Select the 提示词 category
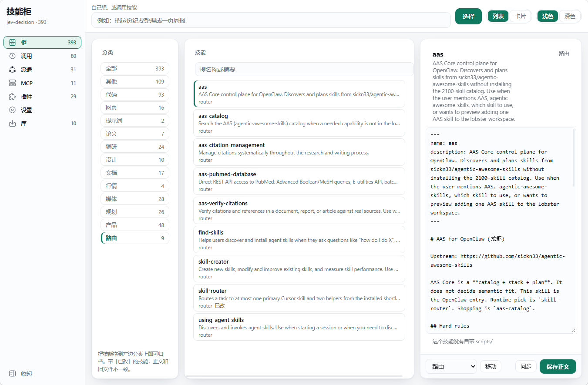The image size is (588, 385). [x=135, y=121]
